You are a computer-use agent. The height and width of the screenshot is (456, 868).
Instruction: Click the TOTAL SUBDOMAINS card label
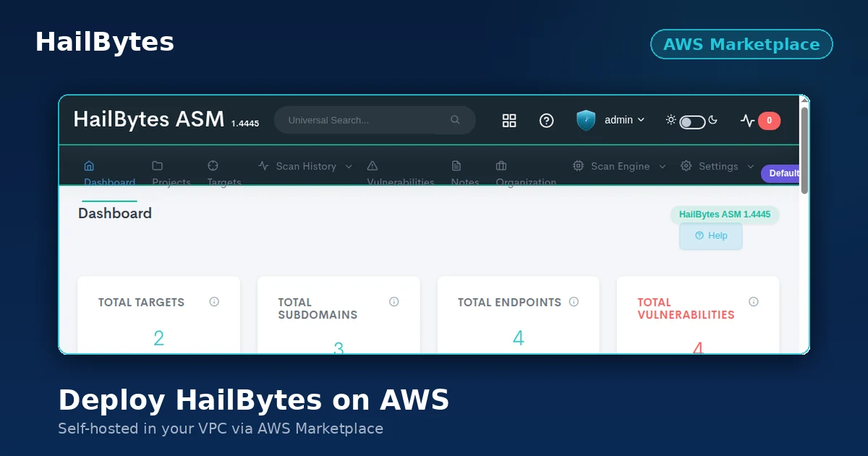tap(318, 308)
